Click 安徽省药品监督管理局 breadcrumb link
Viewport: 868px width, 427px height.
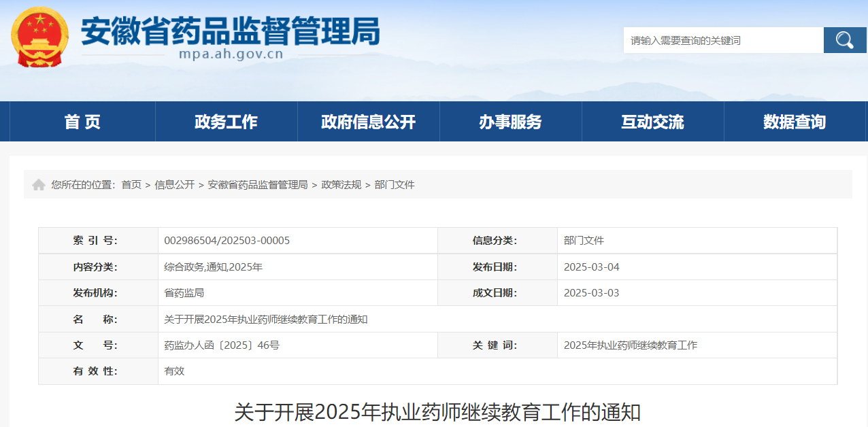pos(257,185)
